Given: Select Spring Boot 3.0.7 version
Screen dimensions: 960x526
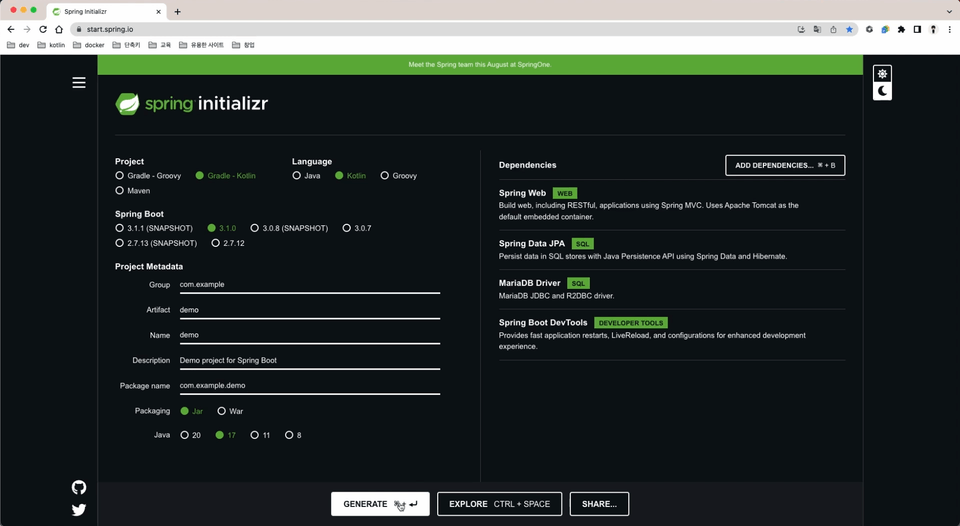Looking at the screenshot, I should (357, 228).
